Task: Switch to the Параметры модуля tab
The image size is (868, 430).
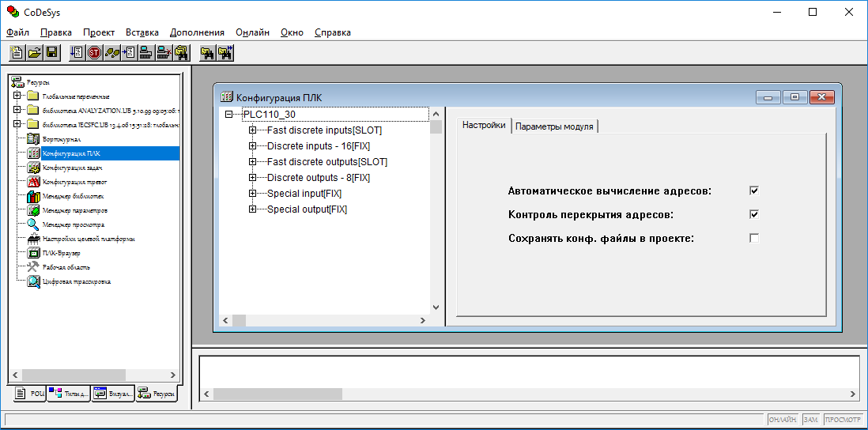Action: pos(554,126)
